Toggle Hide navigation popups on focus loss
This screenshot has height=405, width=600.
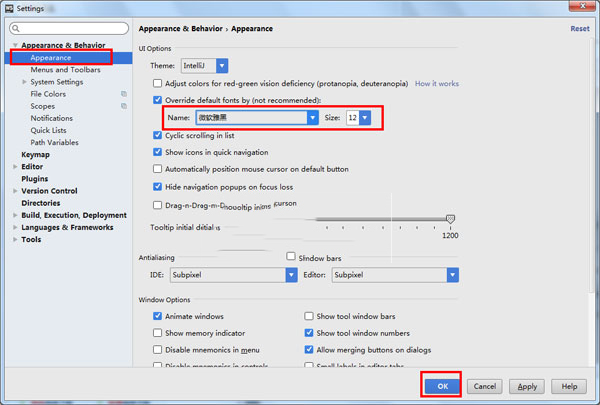coord(157,187)
